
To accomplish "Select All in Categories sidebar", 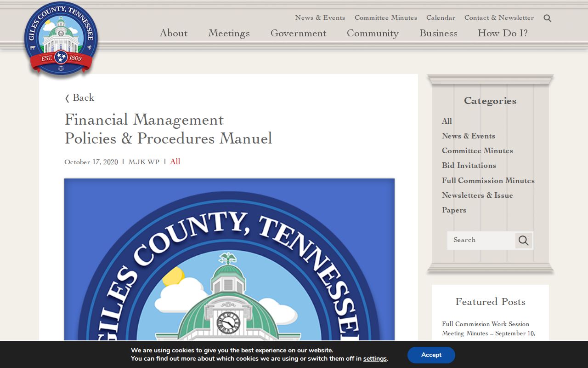I will click(x=447, y=121).
